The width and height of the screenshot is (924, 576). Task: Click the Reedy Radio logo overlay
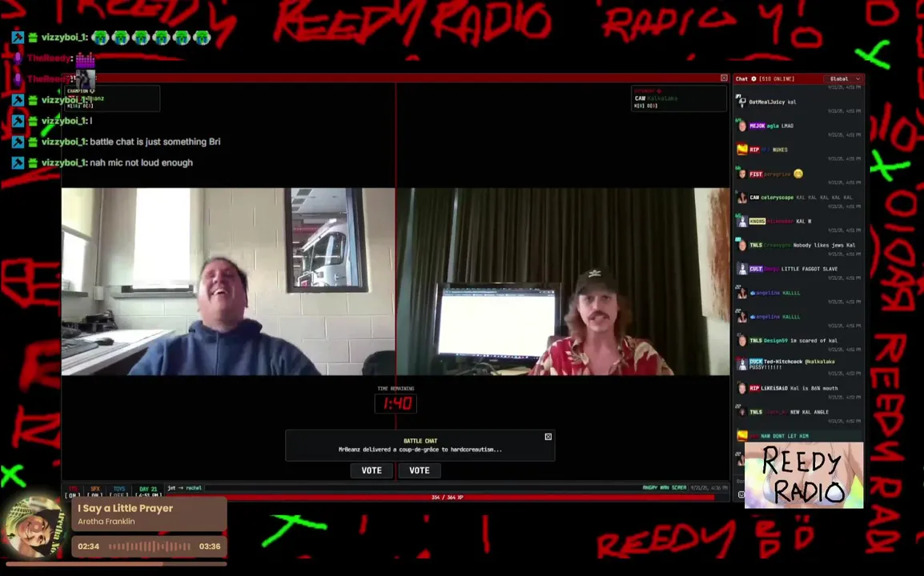coord(804,476)
